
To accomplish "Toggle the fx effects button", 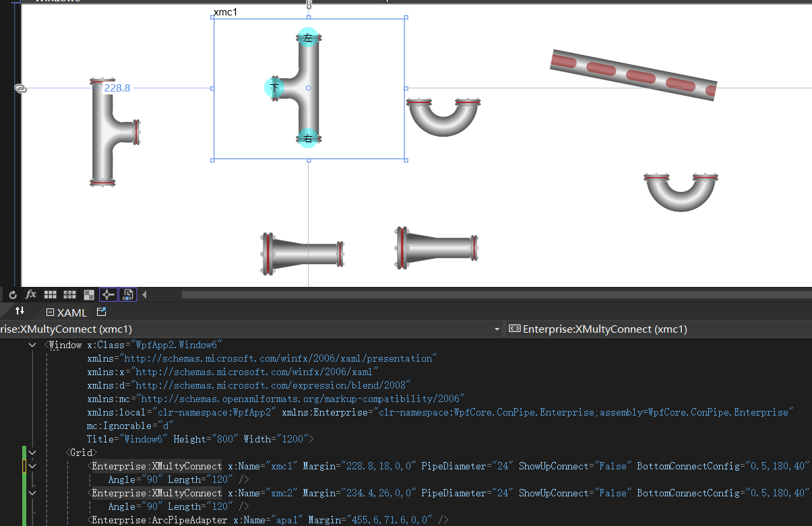I will point(31,294).
